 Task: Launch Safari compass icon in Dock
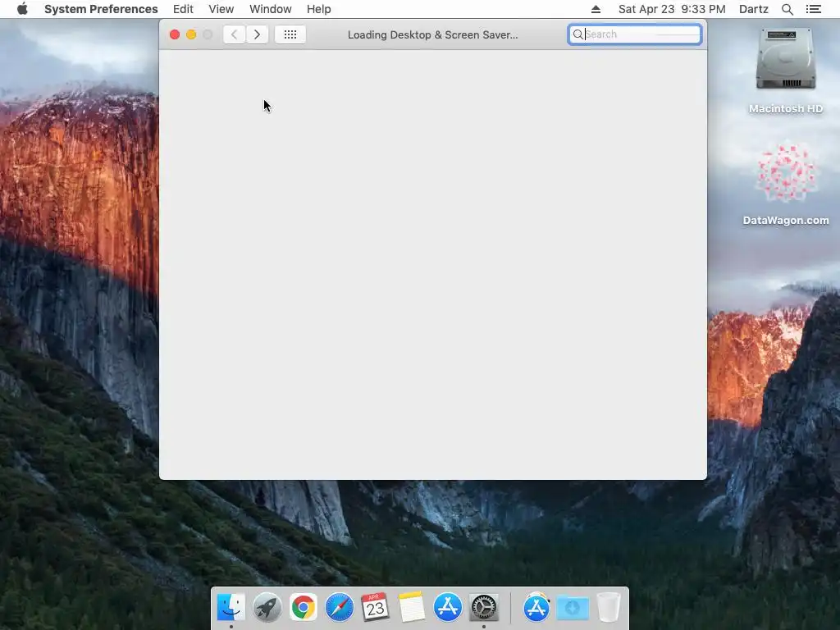(339, 607)
